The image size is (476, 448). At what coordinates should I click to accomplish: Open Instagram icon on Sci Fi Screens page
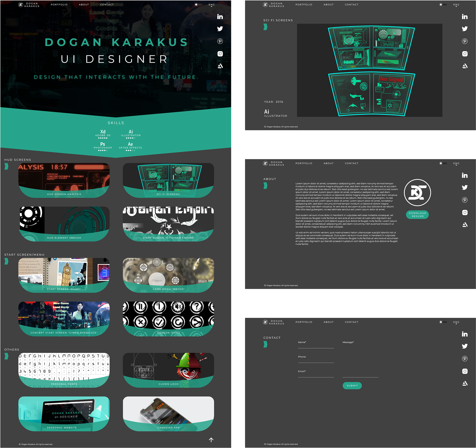coord(464,54)
